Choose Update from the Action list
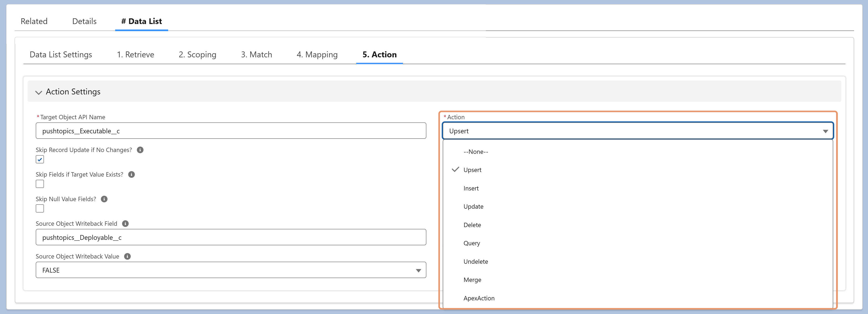 638,207
